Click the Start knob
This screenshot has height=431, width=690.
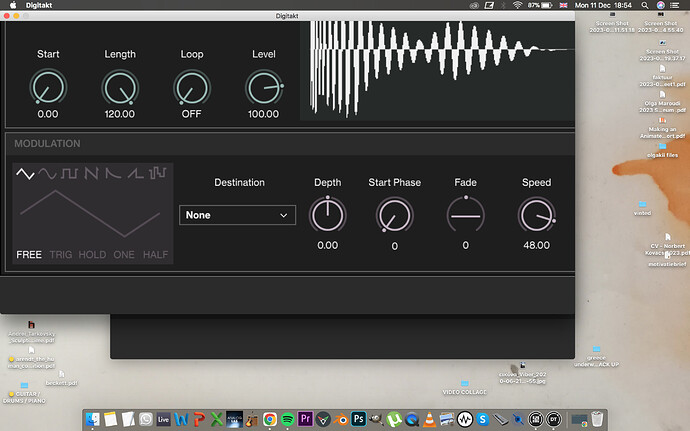click(48, 88)
